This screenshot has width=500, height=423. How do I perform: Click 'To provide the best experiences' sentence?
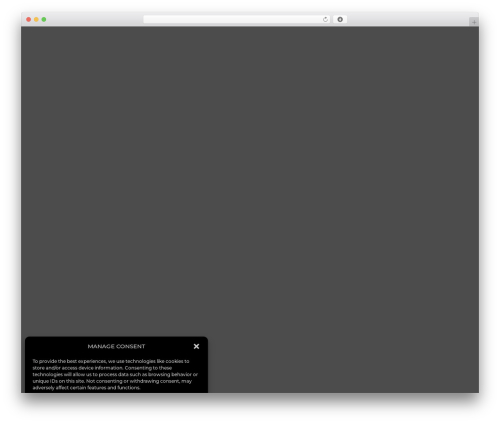[69, 361]
